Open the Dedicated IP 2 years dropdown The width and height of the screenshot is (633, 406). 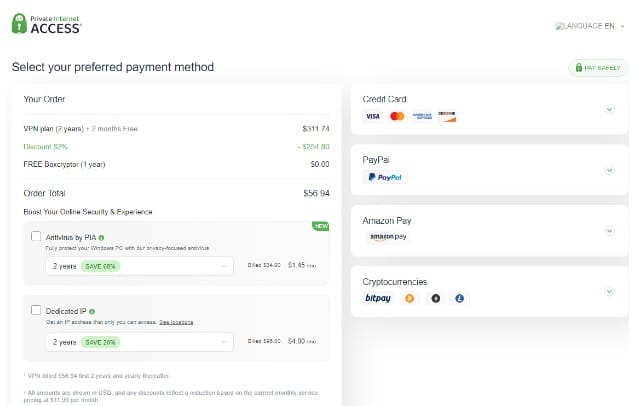[x=138, y=342]
